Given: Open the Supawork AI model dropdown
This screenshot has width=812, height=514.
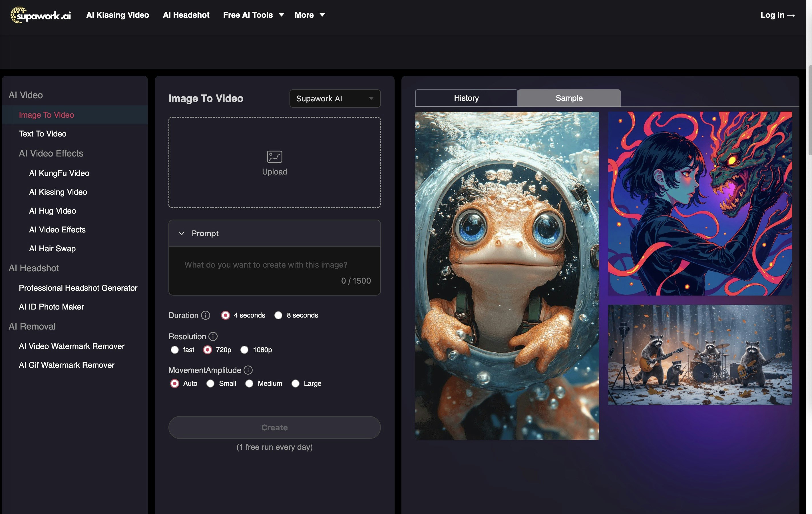Looking at the screenshot, I should click(x=335, y=99).
